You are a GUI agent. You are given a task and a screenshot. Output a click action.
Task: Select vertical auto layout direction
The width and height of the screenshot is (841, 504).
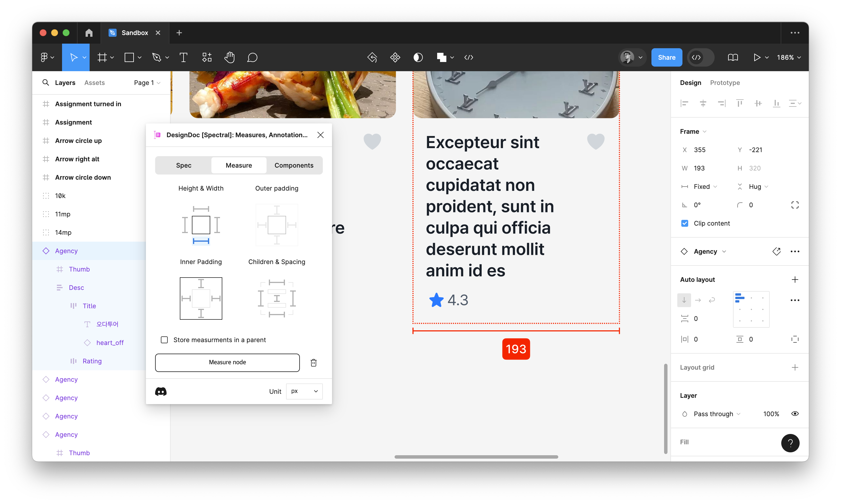pyautogui.click(x=684, y=300)
